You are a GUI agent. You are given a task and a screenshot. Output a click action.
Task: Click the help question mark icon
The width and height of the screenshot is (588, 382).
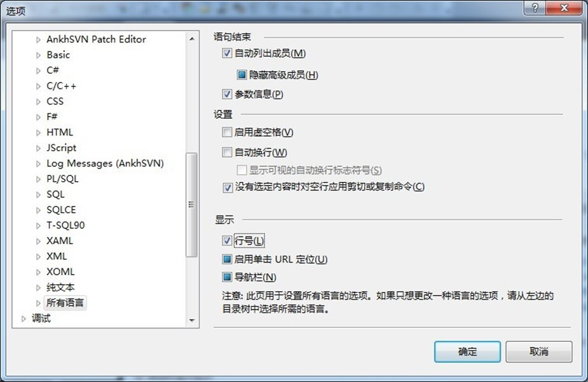click(535, 8)
